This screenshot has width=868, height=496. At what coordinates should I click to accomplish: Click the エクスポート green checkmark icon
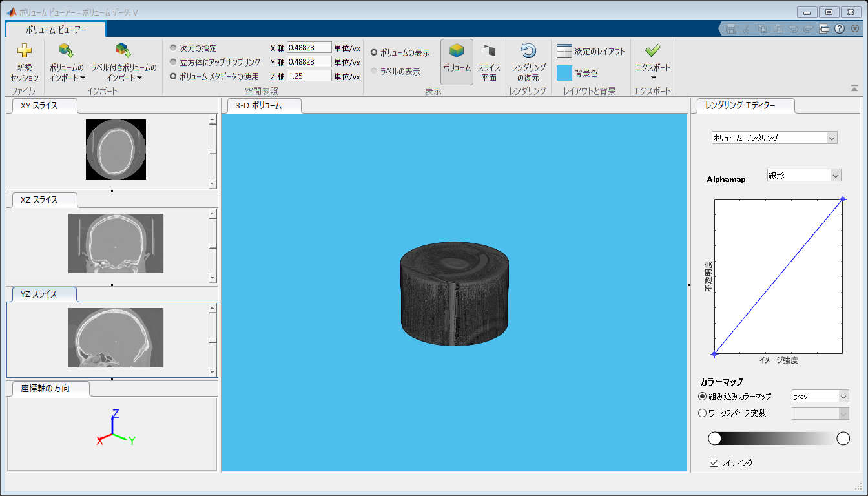click(652, 50)
